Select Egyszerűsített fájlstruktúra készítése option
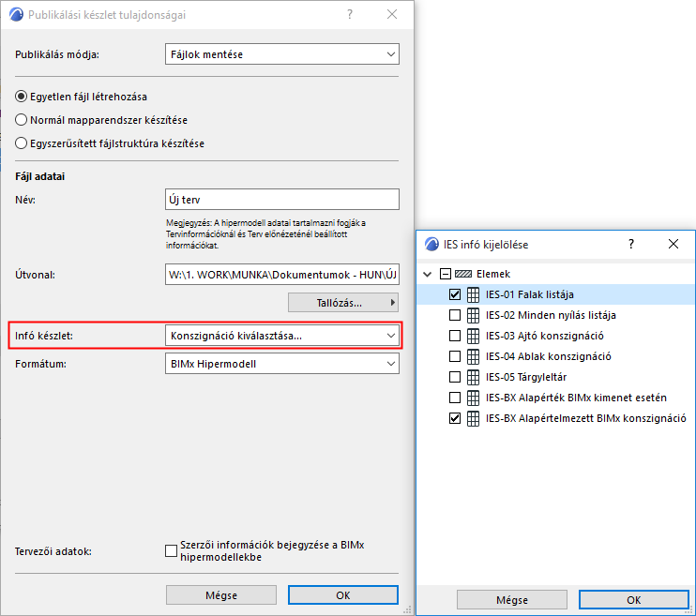696x616 pixels. point(21,143)
